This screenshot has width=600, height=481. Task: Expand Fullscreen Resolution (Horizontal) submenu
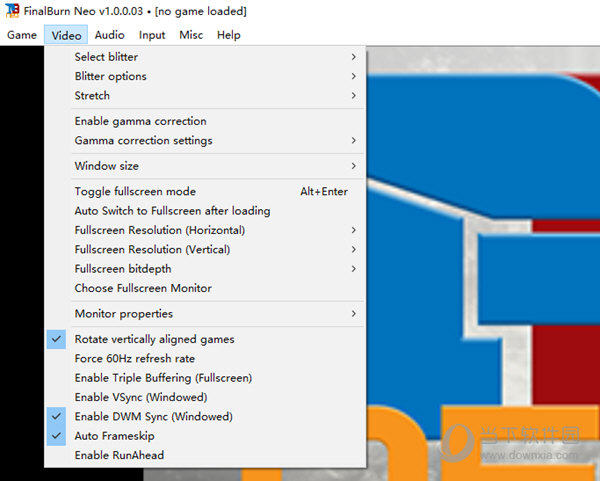tap(205, 230)
